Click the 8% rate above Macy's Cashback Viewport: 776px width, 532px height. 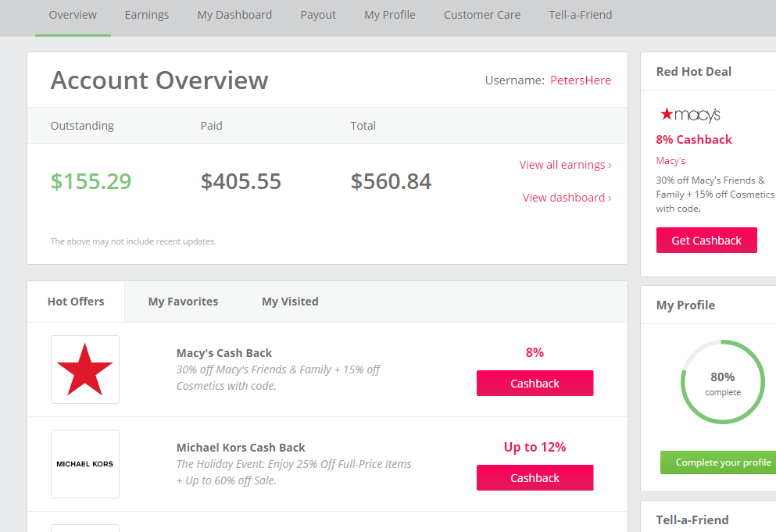pyautogui.click(x=535, y=352)
